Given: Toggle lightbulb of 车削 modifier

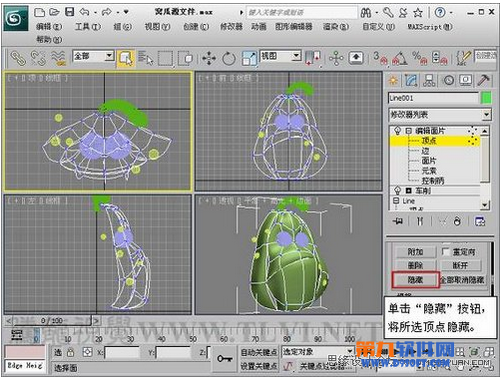Looking at the screenshot, I should click(397, 191).
